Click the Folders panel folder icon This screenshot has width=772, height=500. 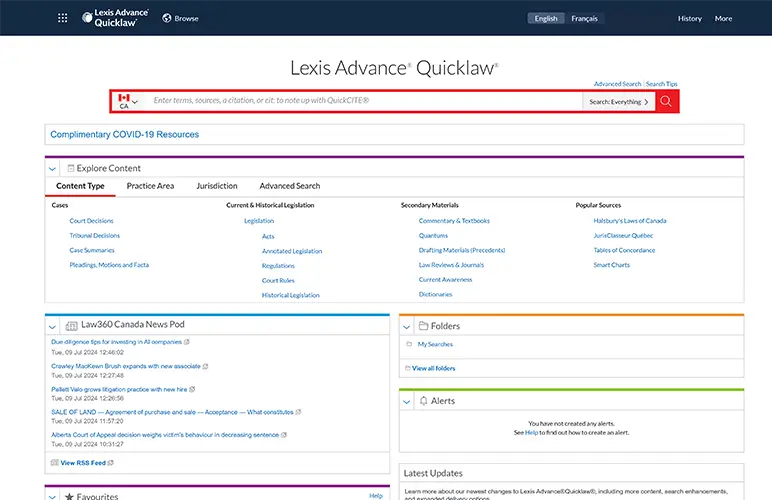(423, 325)
